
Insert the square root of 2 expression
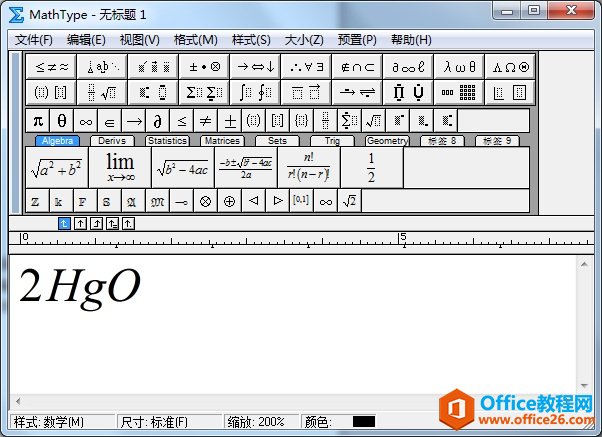349,201
